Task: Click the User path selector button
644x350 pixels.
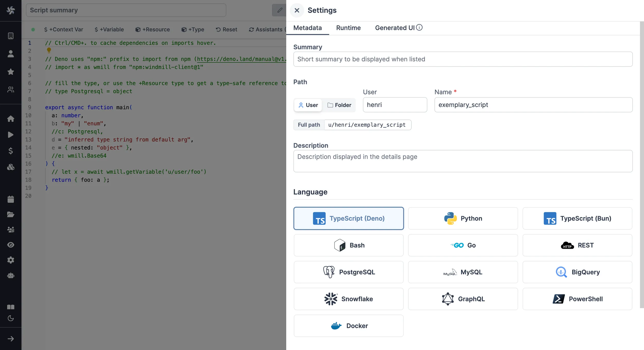Action: pyautogui.click(x=308, y=105)
